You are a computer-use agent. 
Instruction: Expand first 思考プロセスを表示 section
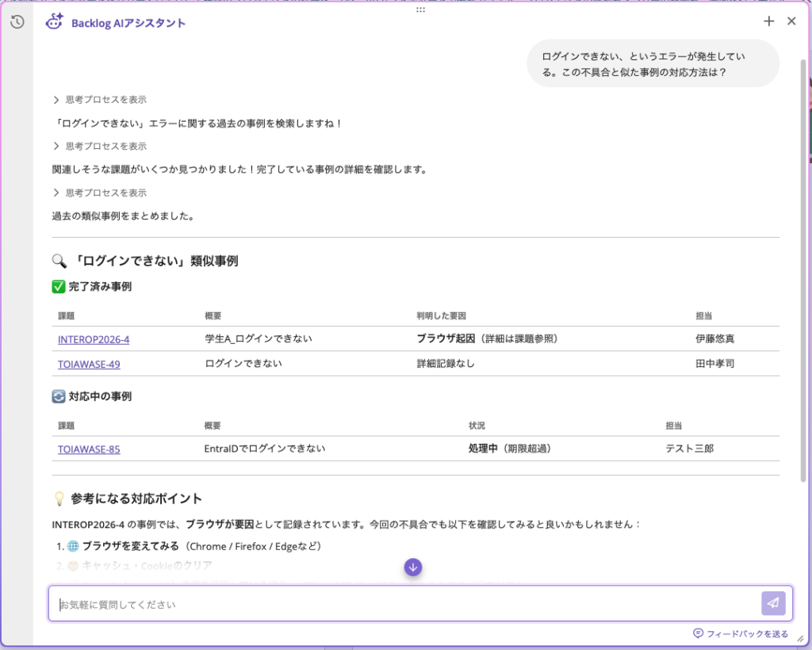tap(100, 100)
